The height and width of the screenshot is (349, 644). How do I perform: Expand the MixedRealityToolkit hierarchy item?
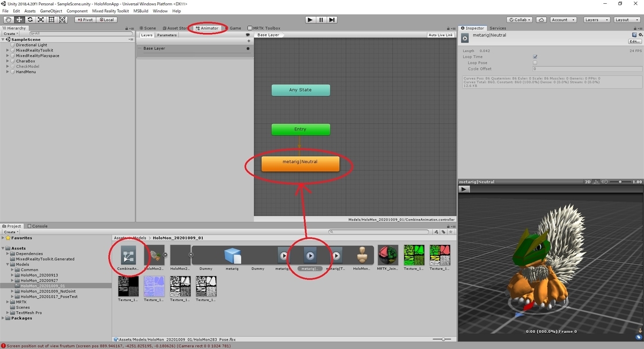click(x=8, y=50)
